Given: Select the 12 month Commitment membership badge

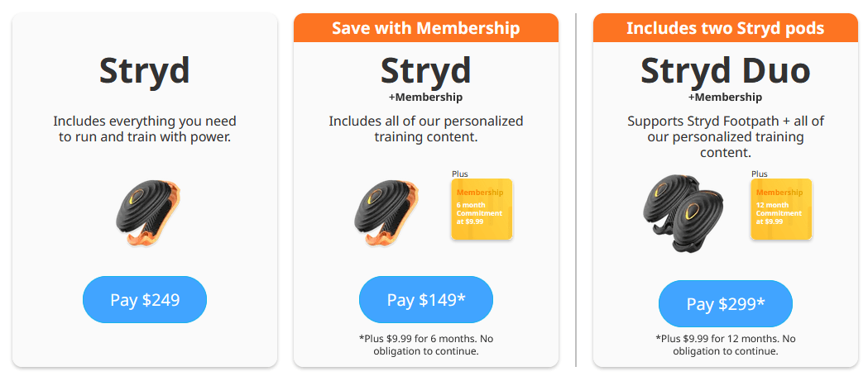Looking at the screenshot, I should pos(781,209).
